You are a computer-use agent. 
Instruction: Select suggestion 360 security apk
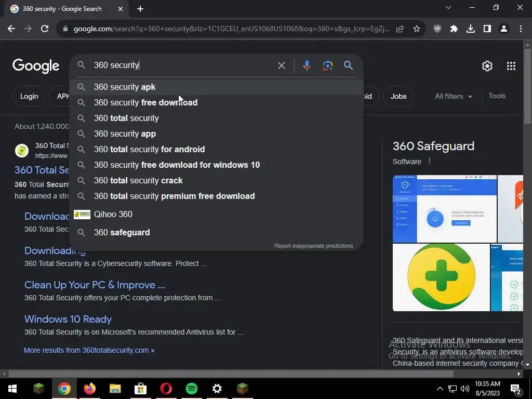(x=216, y=87)
